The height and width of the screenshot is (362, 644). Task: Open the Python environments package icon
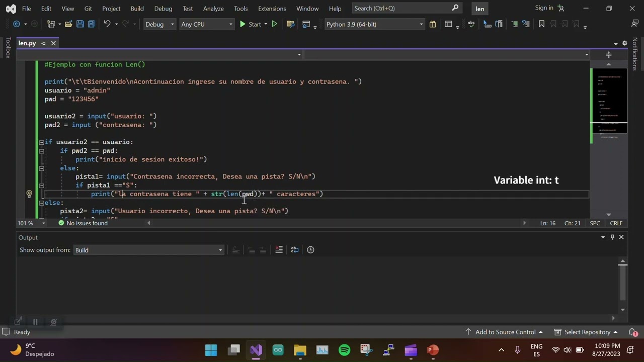pos(432,24)
